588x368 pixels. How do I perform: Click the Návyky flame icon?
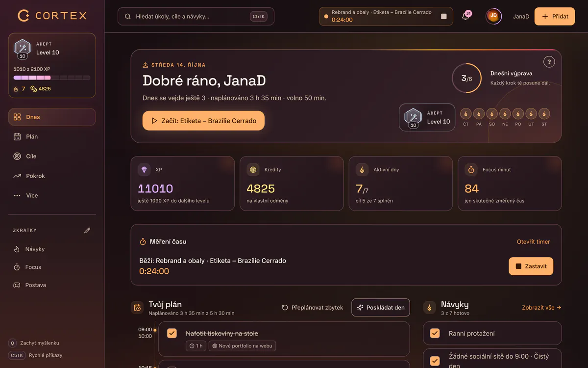click(430, 308)
